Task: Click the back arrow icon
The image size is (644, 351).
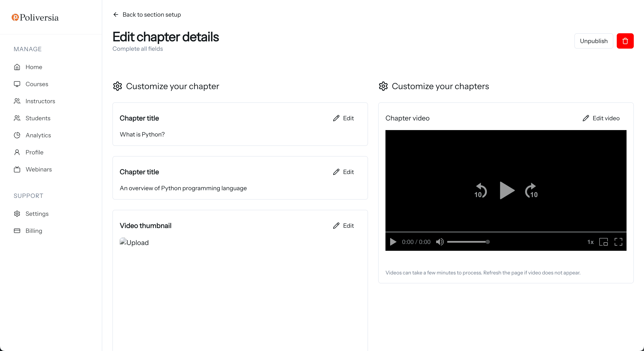Action: pos(115,15)
